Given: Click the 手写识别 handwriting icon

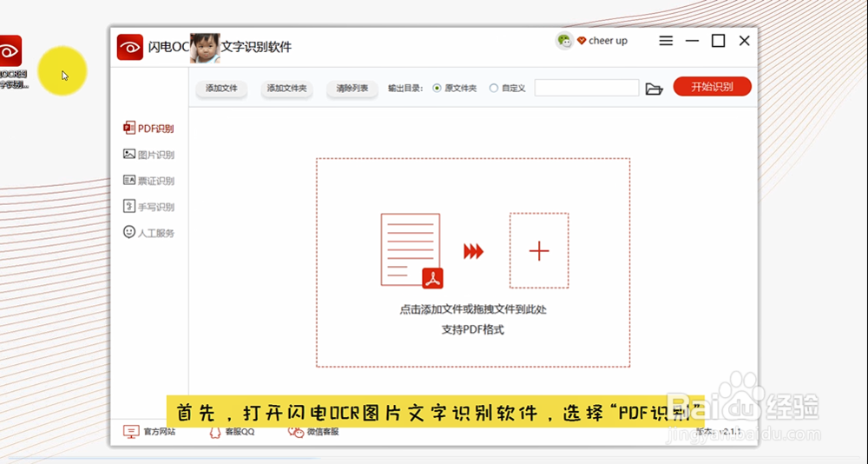Looking at the screenshot, I should pyautogui.click(x=129, y=206).
